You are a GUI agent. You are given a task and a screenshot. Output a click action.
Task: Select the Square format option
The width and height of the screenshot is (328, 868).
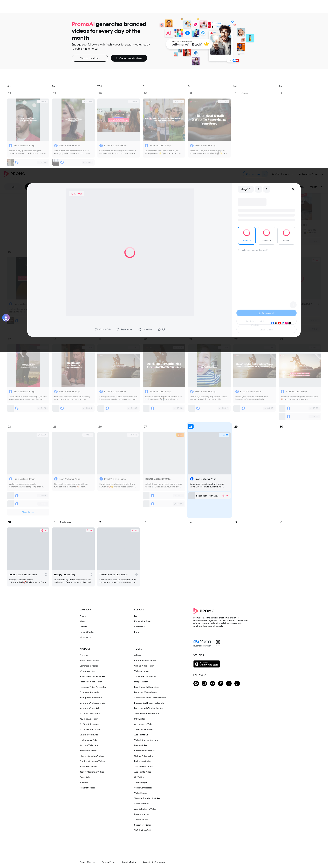(247, 236)
